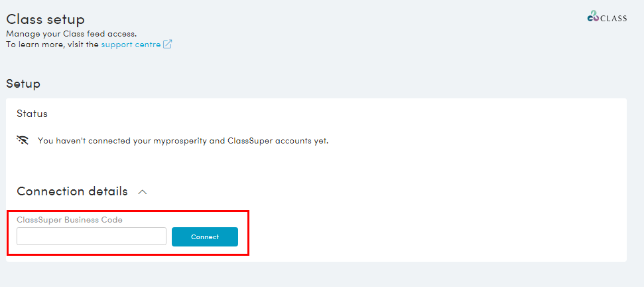Click the Setup section heading
Screen dimensions: 644x287
pos(23,84)
